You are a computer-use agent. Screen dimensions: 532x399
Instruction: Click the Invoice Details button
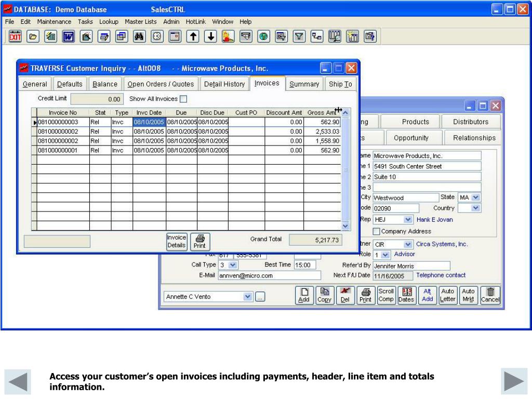point(177,242)
